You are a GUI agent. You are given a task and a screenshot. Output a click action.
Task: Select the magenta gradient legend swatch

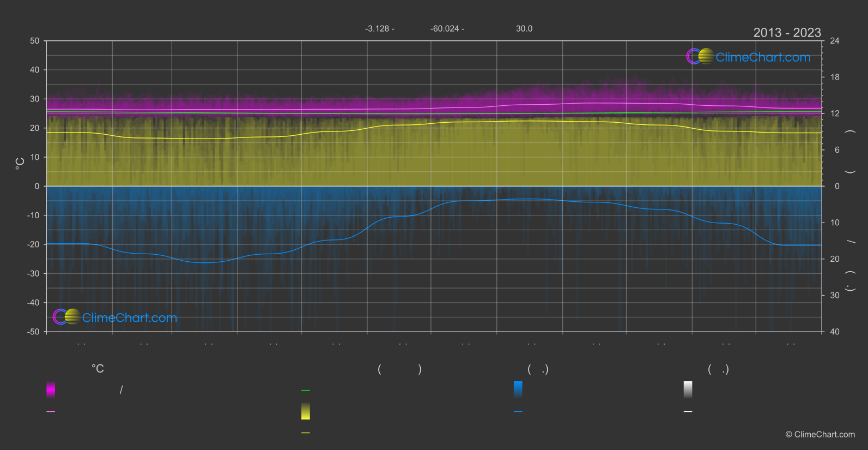[x=51, y=389]
